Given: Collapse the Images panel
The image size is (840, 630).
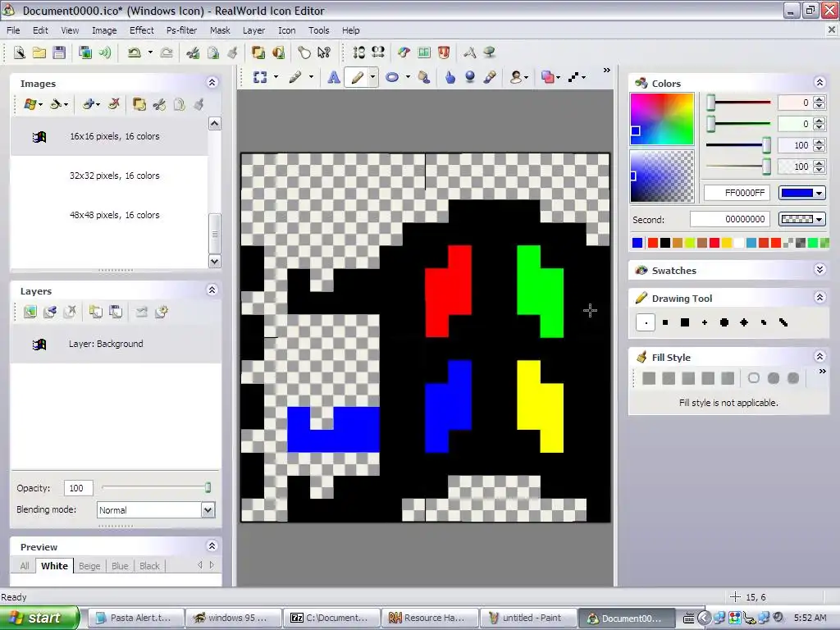Looking at the screenshot, I should (x=212, y=83).
